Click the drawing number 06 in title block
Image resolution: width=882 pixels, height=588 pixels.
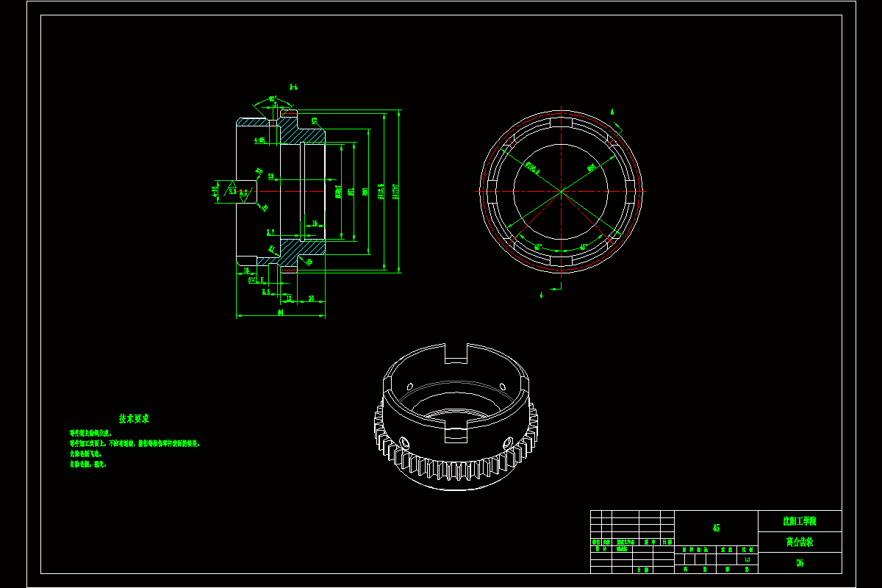click(x=800, y=563)
